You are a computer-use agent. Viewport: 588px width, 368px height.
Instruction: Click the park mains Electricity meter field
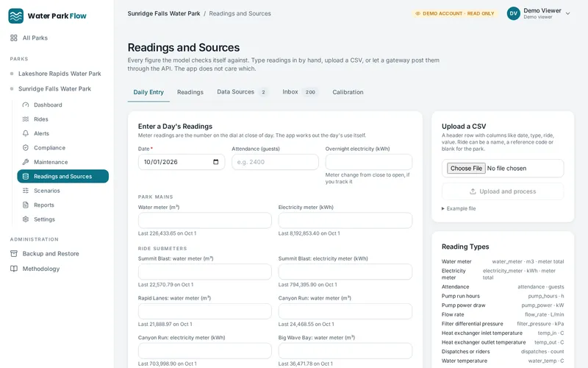coord(345,220)
